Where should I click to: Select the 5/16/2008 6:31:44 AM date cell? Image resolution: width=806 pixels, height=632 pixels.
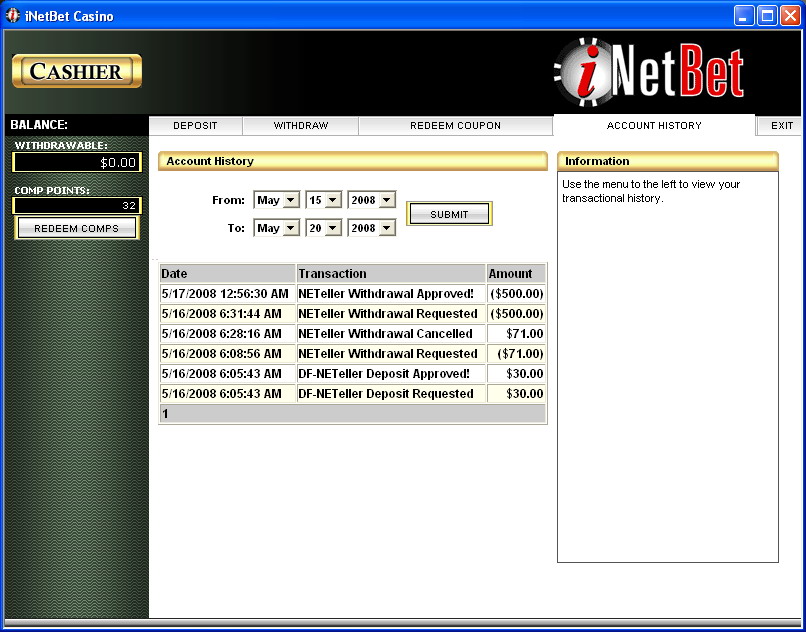(228, 314)
